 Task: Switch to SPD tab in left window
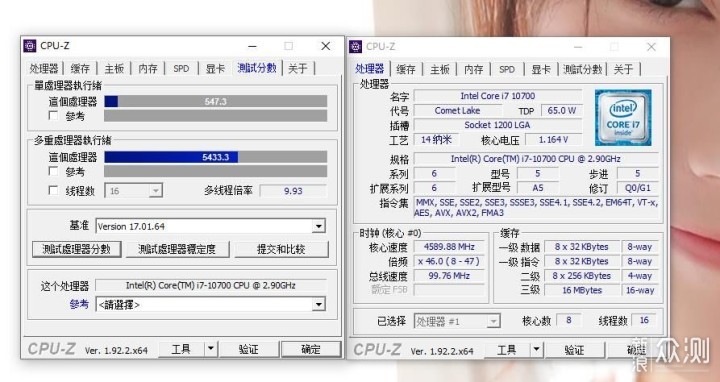(181, 68)
